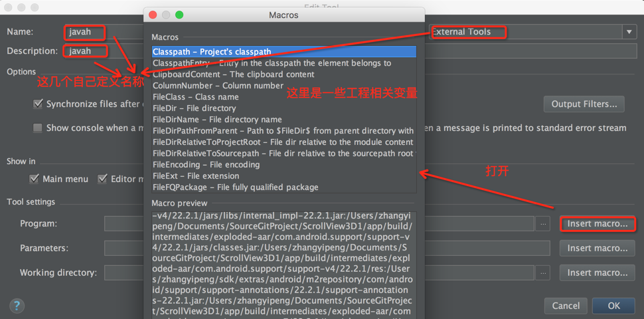
Task: Choose the ClipboardContent macro
Action: click(233, 74)
